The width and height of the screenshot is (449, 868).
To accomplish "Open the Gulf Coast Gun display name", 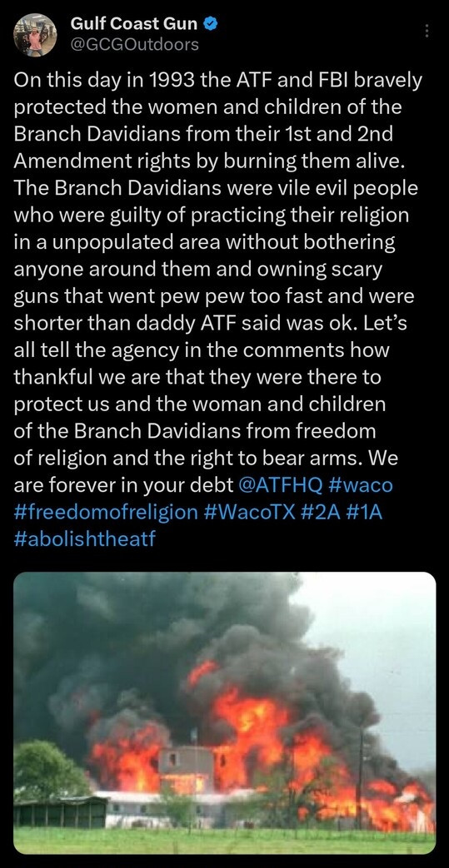I will [x=135, y=24].
